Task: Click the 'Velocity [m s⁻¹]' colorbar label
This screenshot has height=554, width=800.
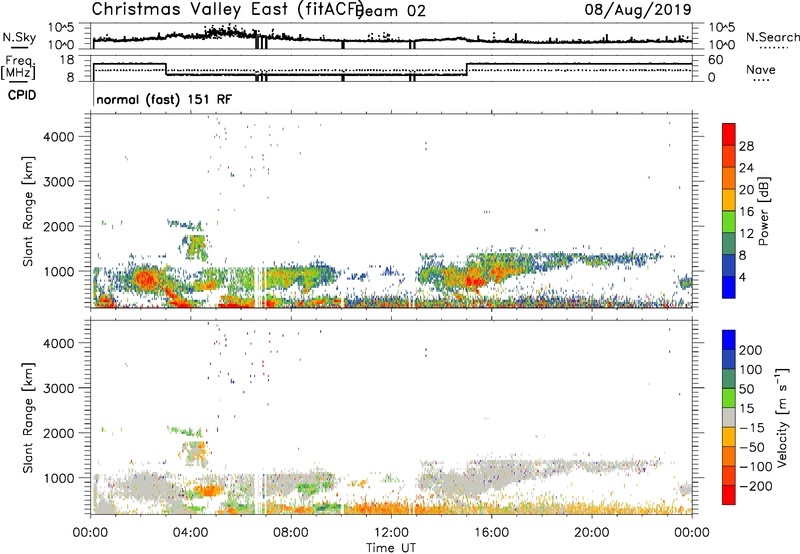Action: (x=781, y=417)
